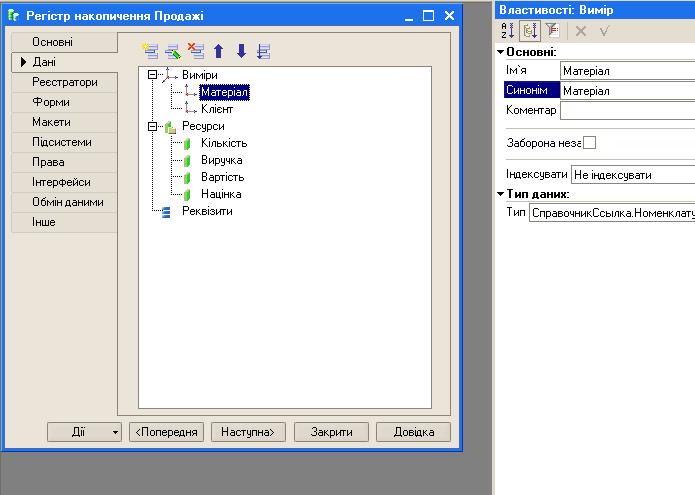Select the Націнка resource
This screenshot has height=495, width=695.
pos(221,194)
